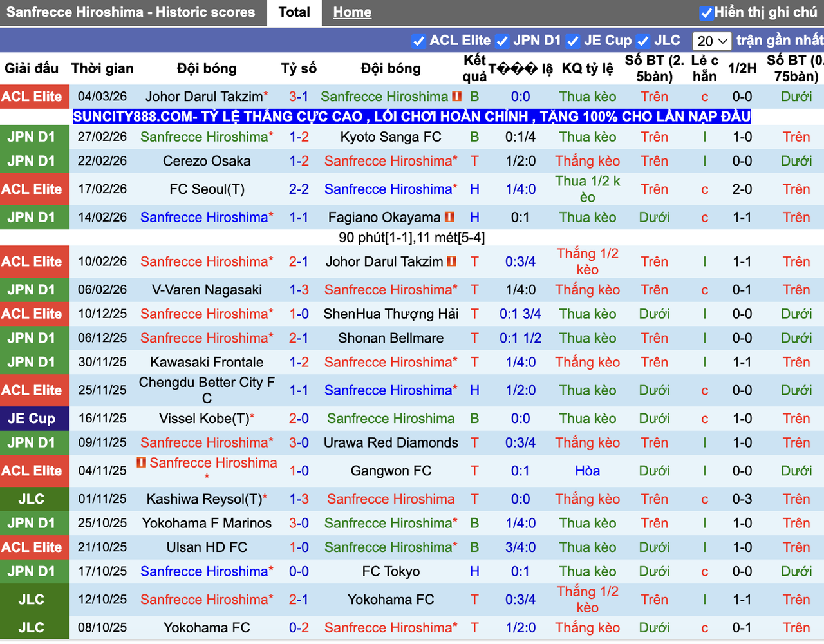Select the Hòa result on Gangwon row
The image size is (824, 644).
click(x=588, y=471)
